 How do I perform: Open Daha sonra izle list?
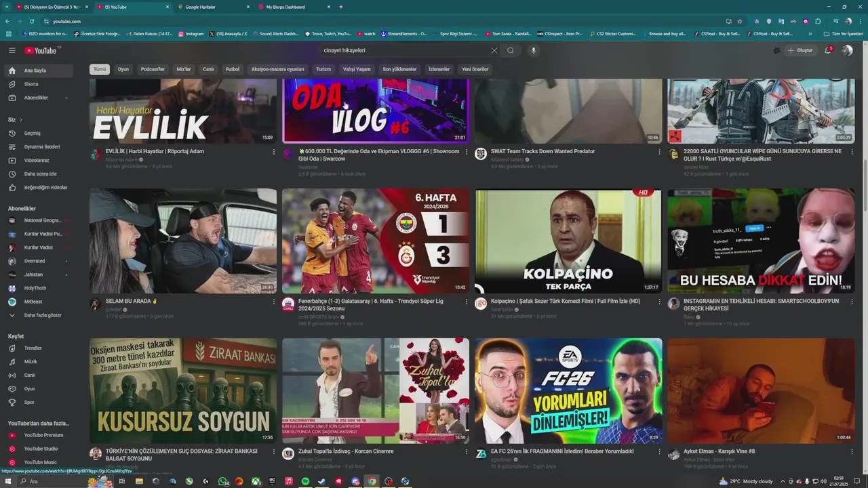point(39,174)
